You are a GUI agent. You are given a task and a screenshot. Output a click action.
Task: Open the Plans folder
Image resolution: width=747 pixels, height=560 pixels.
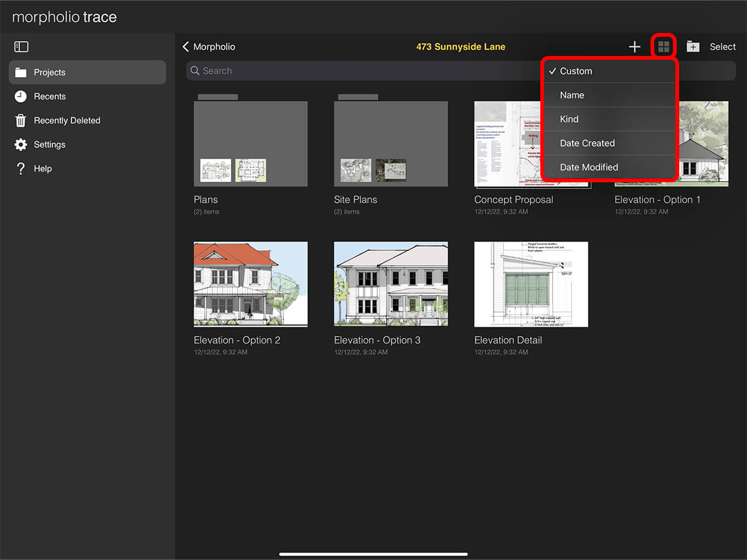250,143
